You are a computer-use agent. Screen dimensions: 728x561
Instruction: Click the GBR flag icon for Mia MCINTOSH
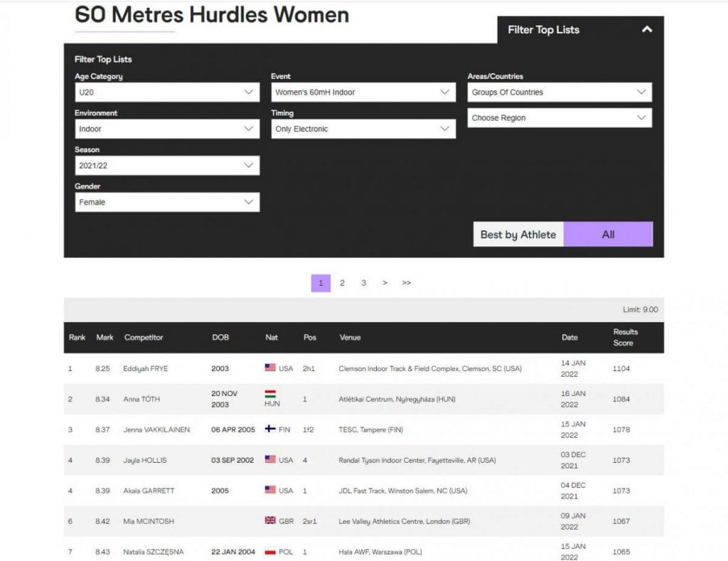(270, 521)
